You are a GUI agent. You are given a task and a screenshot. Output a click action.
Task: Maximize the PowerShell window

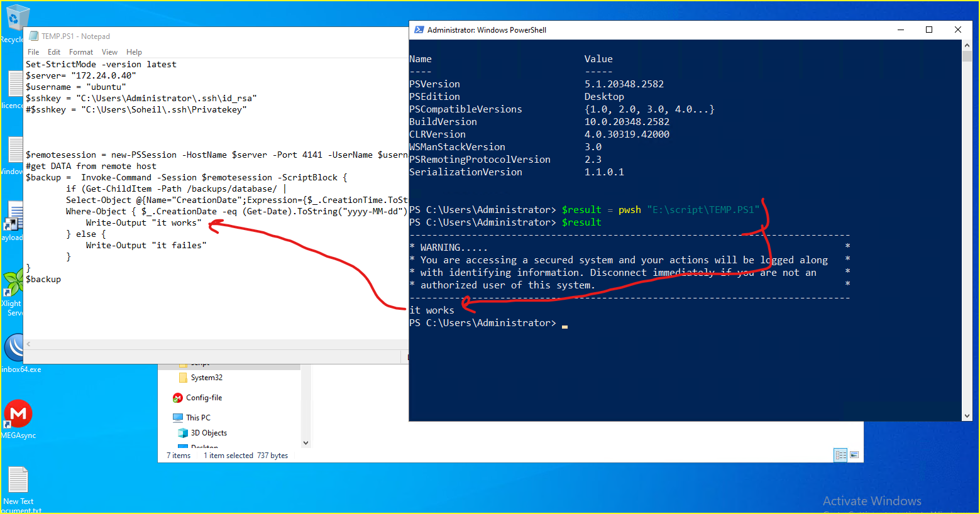click(x=929, y=30)
